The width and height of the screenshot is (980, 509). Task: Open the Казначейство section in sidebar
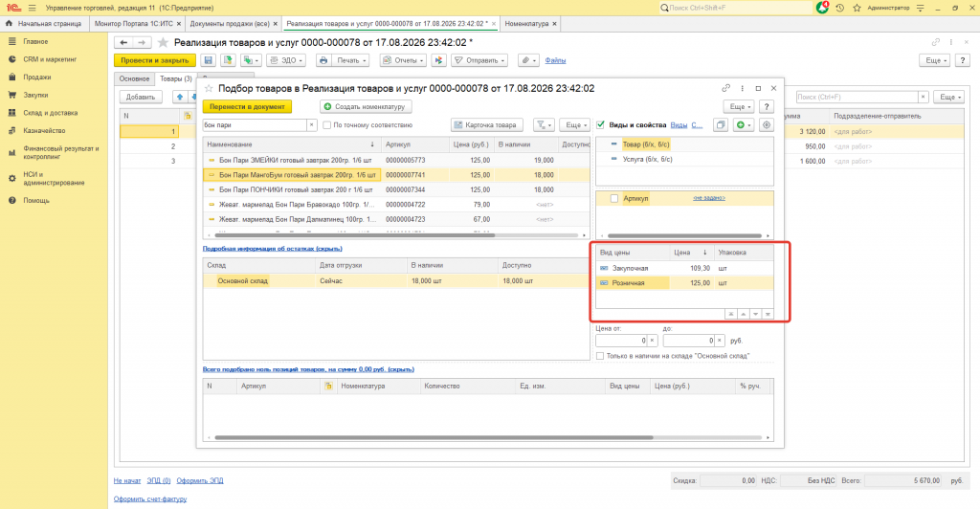tap(44, 130)
